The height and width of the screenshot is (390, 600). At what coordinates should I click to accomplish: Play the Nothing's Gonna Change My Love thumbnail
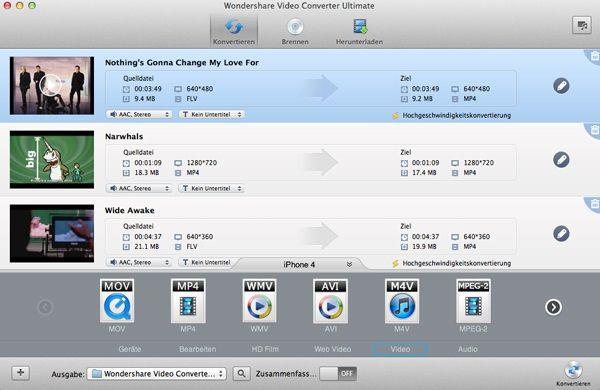coord(50,85)
